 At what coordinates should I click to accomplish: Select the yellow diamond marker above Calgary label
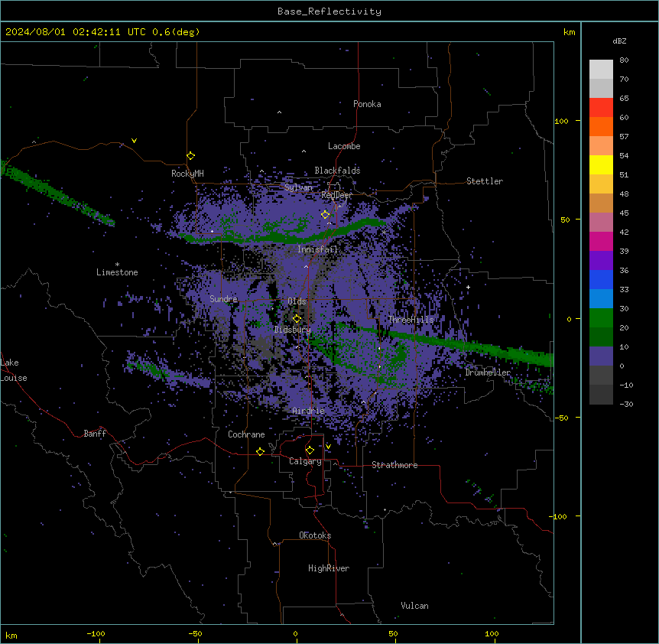coord(310,450)
